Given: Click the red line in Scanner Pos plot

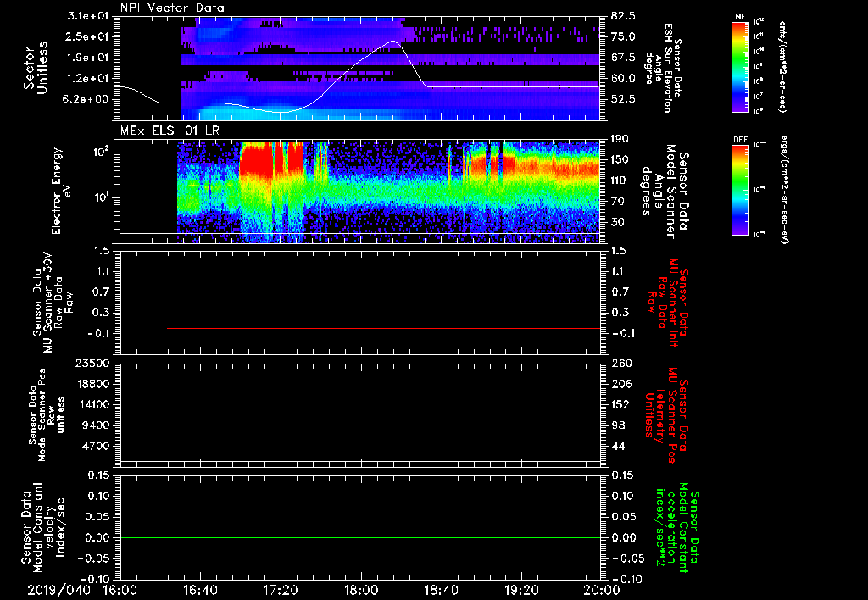Looking at the screenshot, I should pyautogui.click(x=383, y=431).
